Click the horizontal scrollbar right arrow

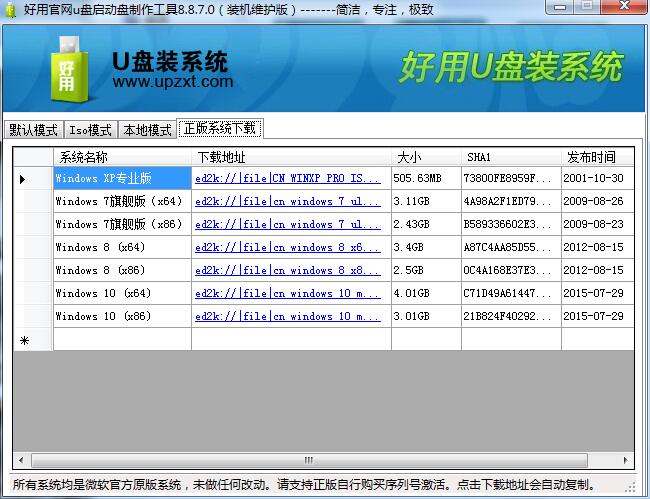(625, 460)
